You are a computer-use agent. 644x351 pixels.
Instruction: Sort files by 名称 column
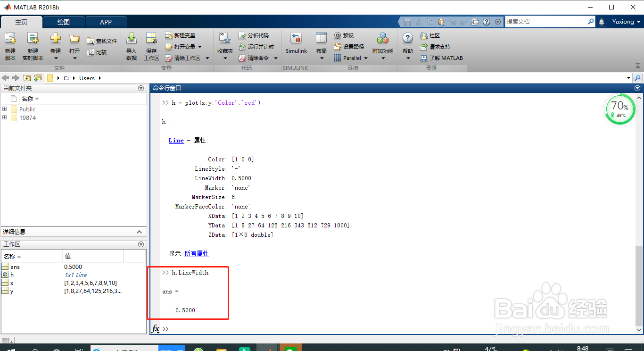click(30, 99)
